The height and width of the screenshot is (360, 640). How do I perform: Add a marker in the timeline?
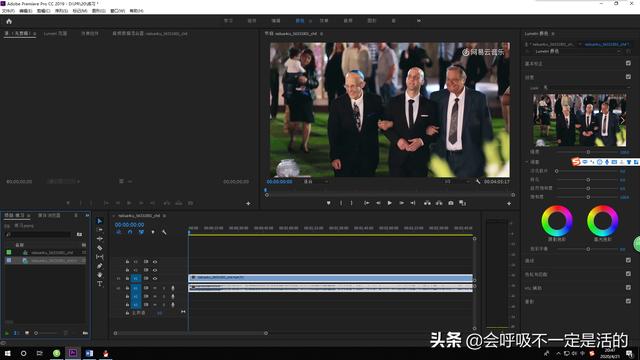coord(153,232)
